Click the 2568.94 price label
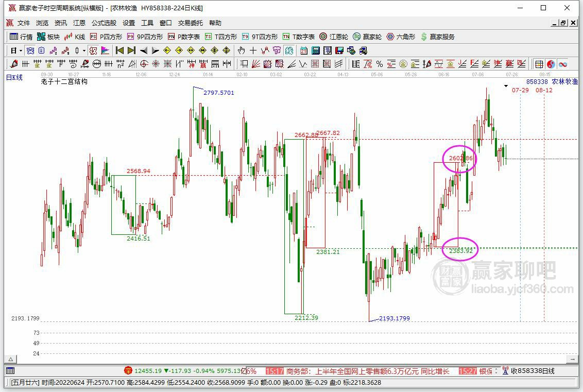This screenshot has height=392, width=583. pyautogui.click(x=139, y=171)
